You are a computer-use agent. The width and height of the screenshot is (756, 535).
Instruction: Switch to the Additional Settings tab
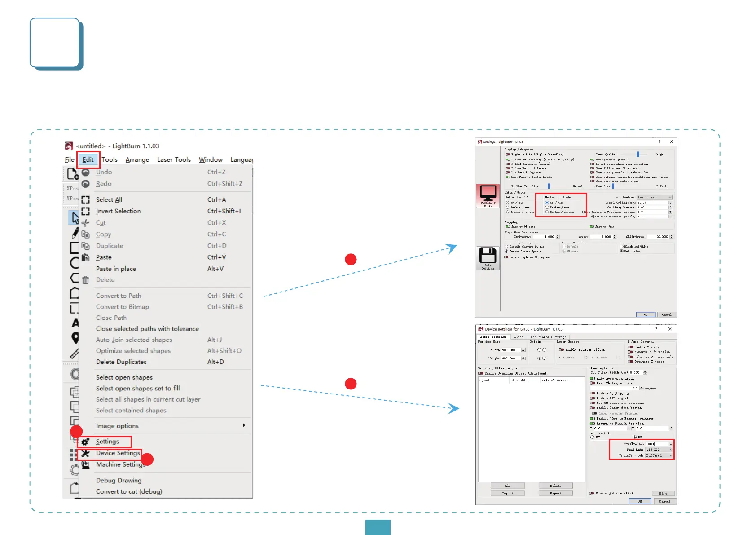click(548, 337)
